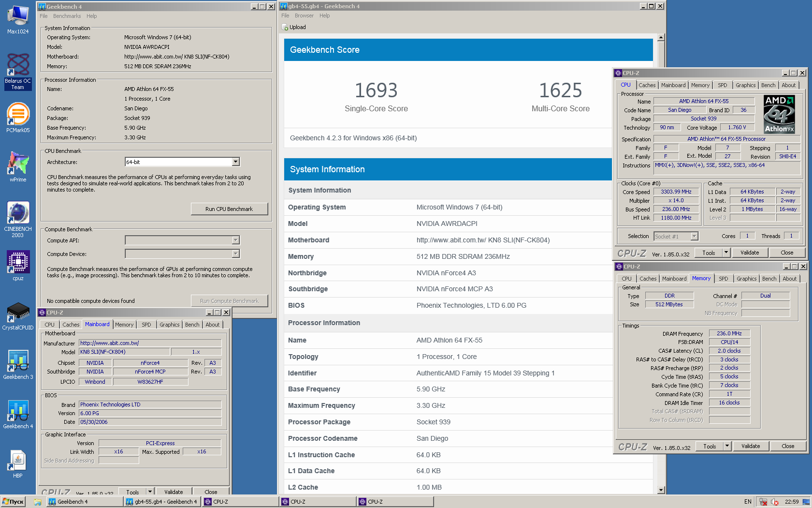This screenshot has width=812, height=508.
Task: Click the Core Speed 3303.99 MHz field
Action: (x=676, y=192)
